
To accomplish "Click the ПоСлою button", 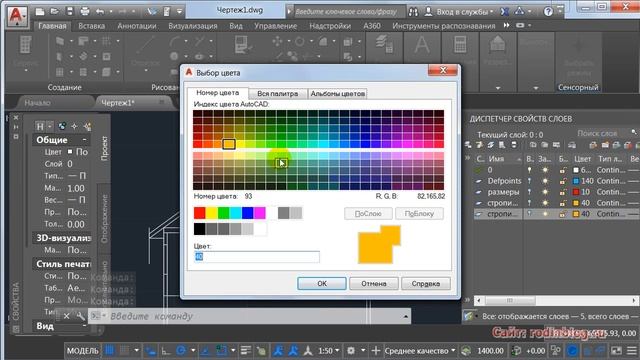I will click(368, 213).
